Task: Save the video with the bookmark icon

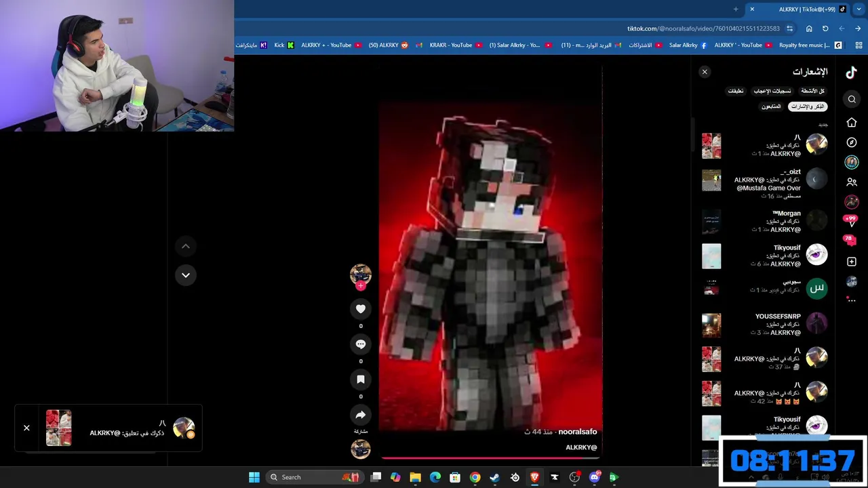Action: (361, 380)
